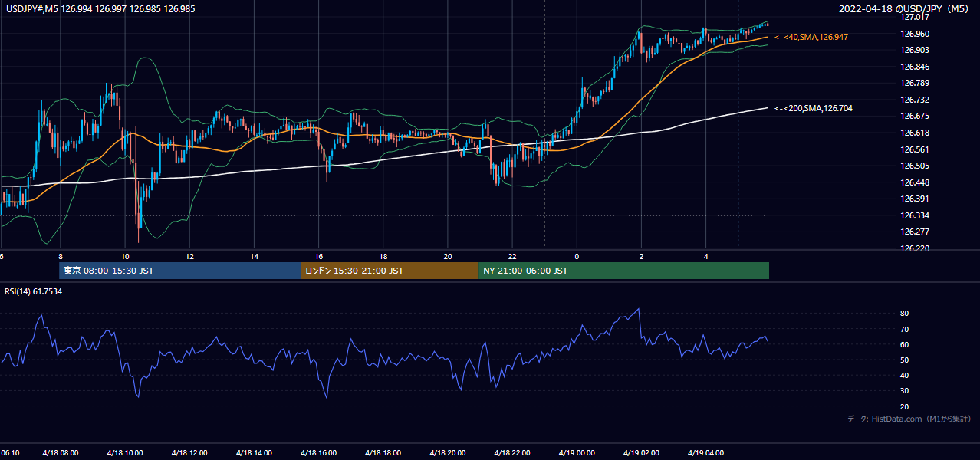This screenshot has width=980, height=460.
Task: Click the 06:10 label on bottom axis
Action: coord(9,453)
